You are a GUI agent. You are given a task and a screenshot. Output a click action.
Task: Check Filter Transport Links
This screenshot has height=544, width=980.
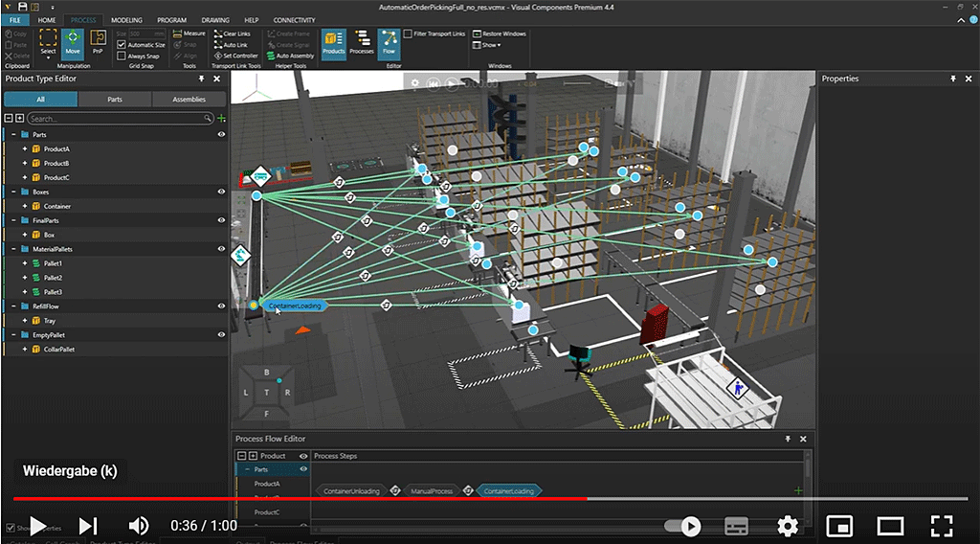408,34
